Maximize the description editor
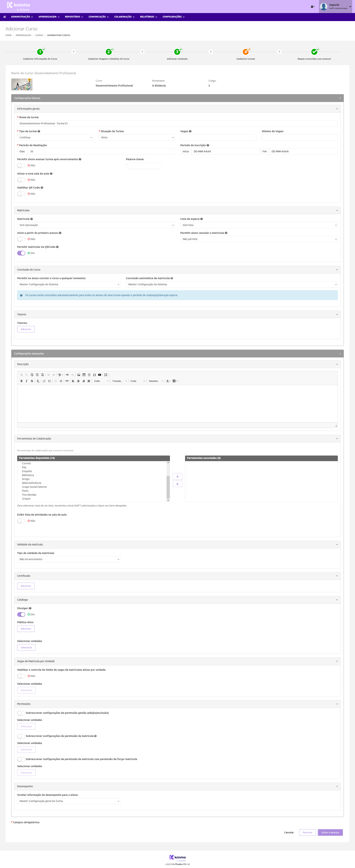This screenshot has height=868, width=355. [106, 375]
